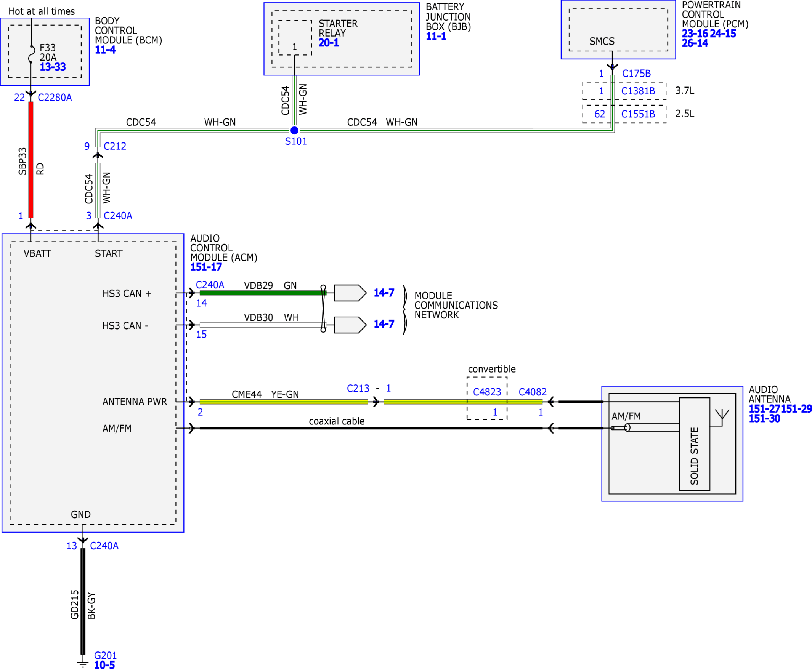Click the C1381B 3.7L connector box
This screenshot has height=669, width=812.
[x=624, y=91]
